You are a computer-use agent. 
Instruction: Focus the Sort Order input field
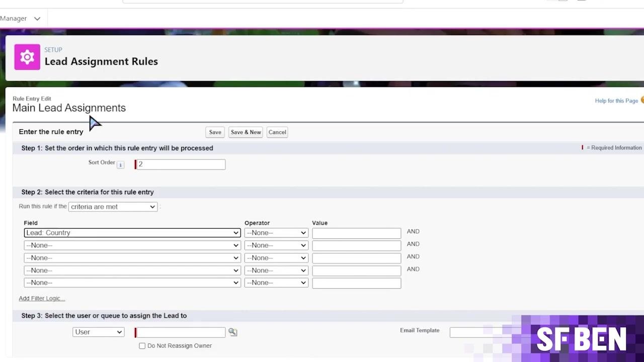(x=181, y=164)
